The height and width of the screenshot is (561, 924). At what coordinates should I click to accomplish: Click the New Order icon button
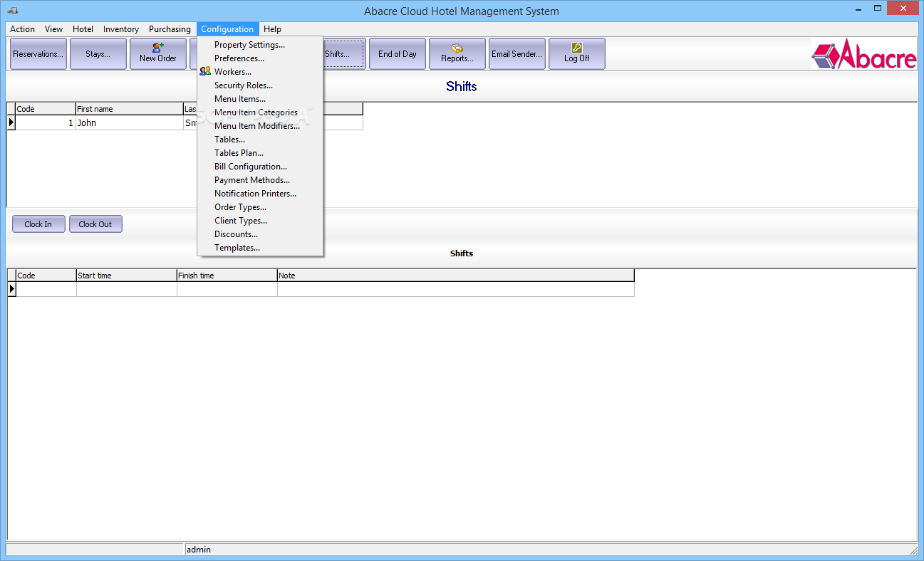pos(158,53)
